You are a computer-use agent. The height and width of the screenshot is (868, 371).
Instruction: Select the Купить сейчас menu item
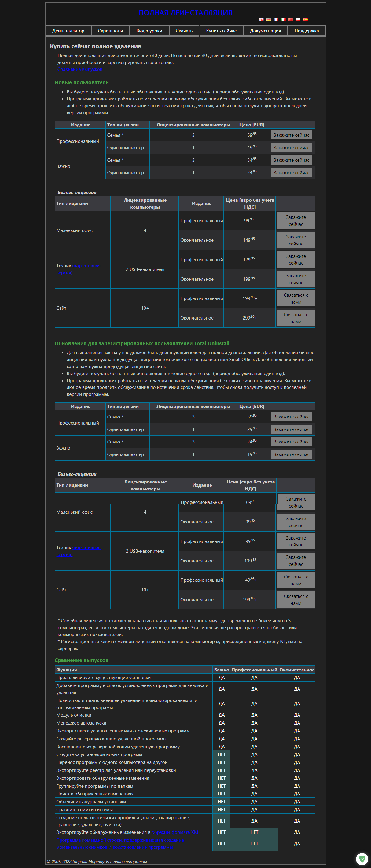point(221,31)
